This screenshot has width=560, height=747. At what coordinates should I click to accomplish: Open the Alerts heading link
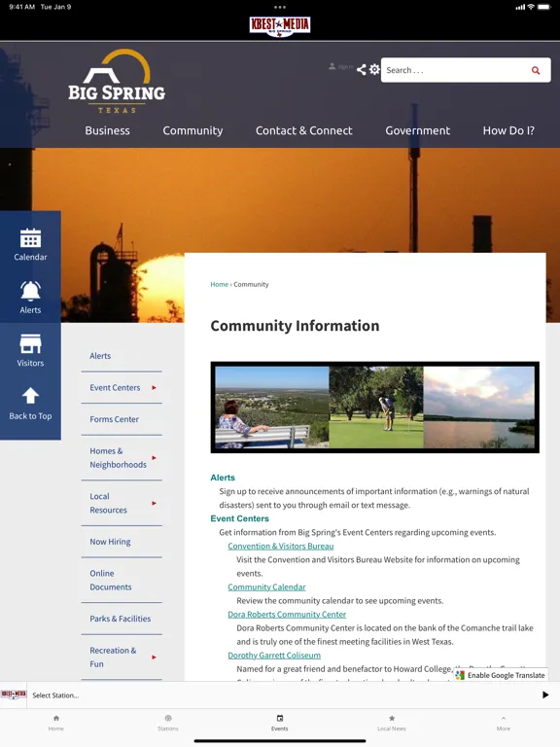(x=223, y=478)
